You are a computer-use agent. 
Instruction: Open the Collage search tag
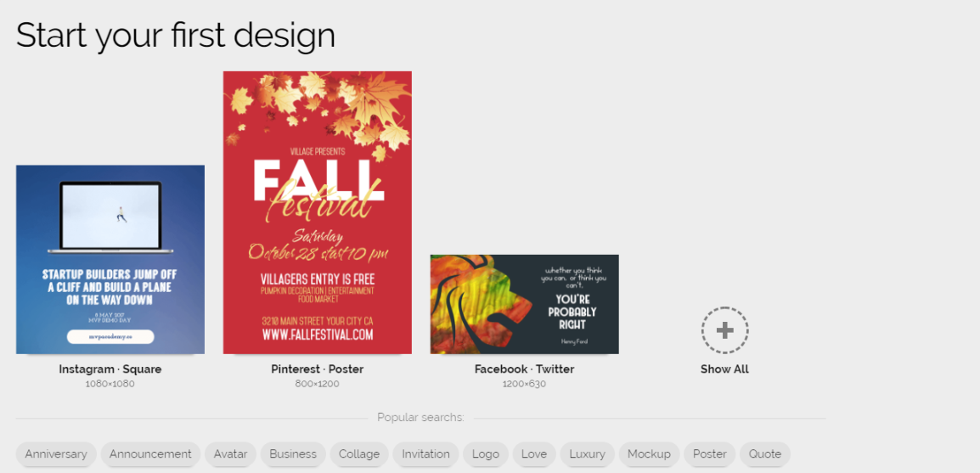(359, 454)
